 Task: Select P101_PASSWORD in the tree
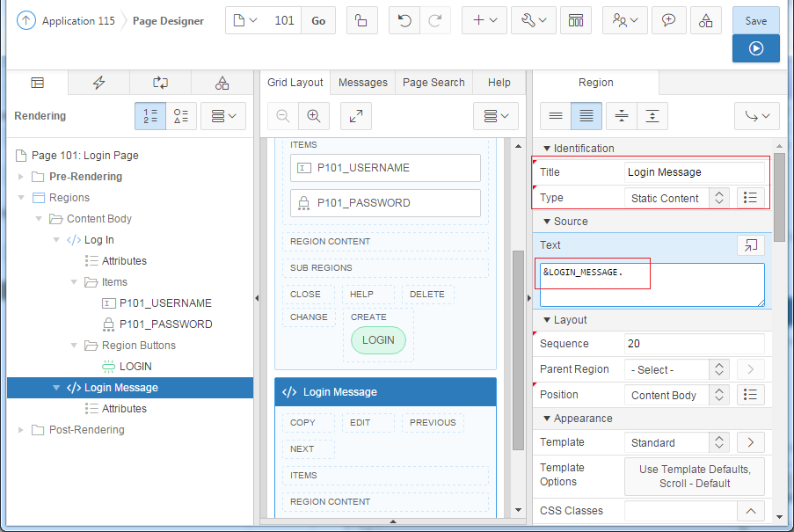(x=165, y=324)
